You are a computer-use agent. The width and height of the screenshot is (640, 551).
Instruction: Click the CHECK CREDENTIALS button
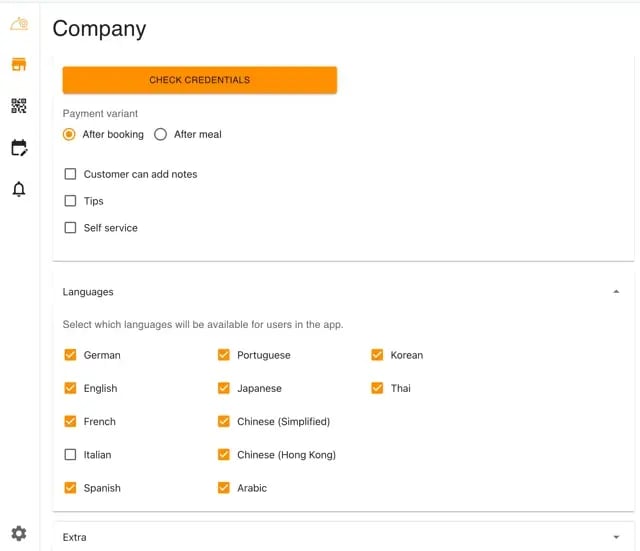click(199, 80)
